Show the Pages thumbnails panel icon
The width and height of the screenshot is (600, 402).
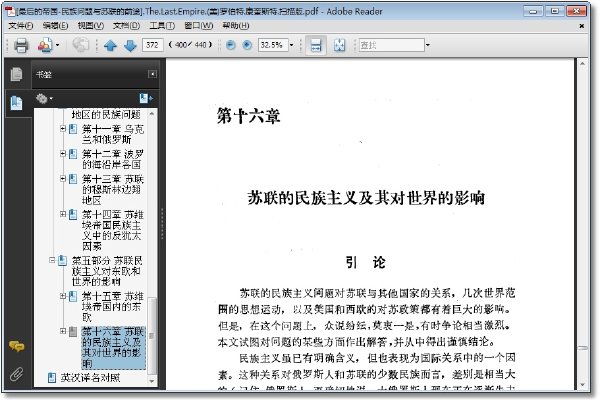[x=16, y=74]
